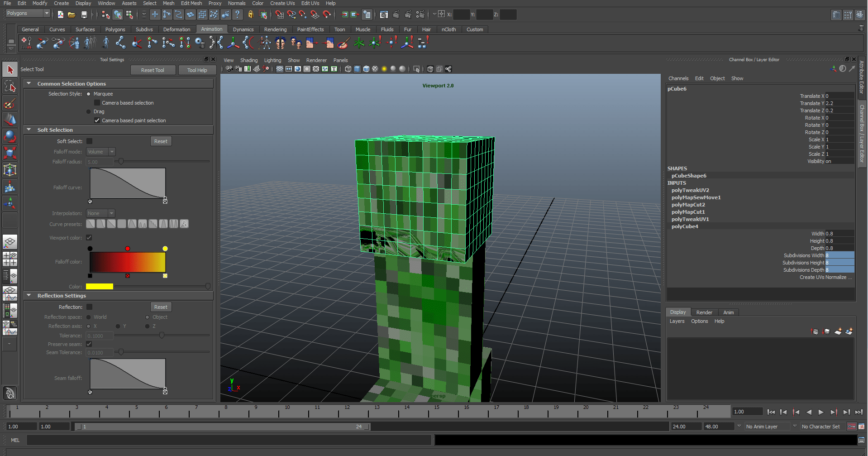This screenshot has width=868, height=456.
Task: Select the Drag selection style
Action: [89, 111]
